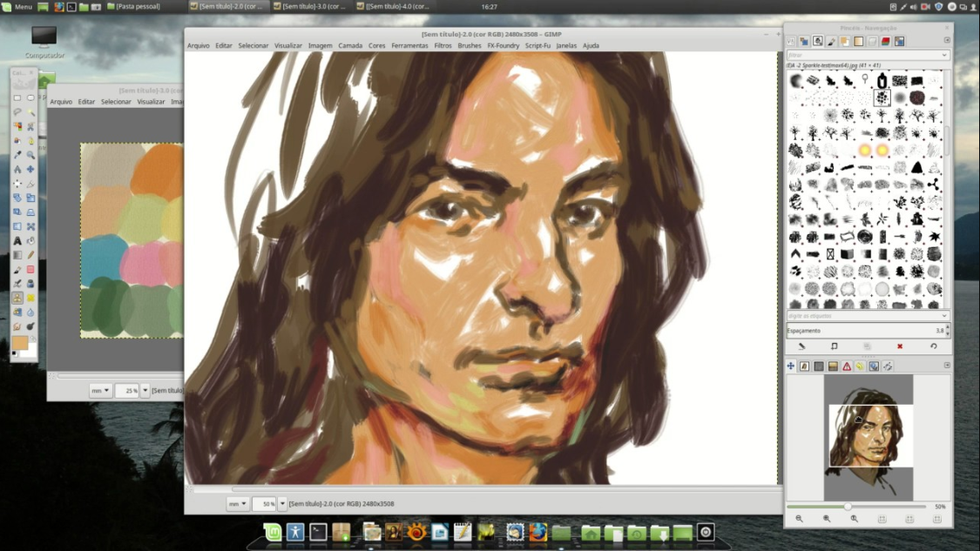Swap foreground and background colors
This screenshot has height=551, width=980.
click(x=33, y=339)
